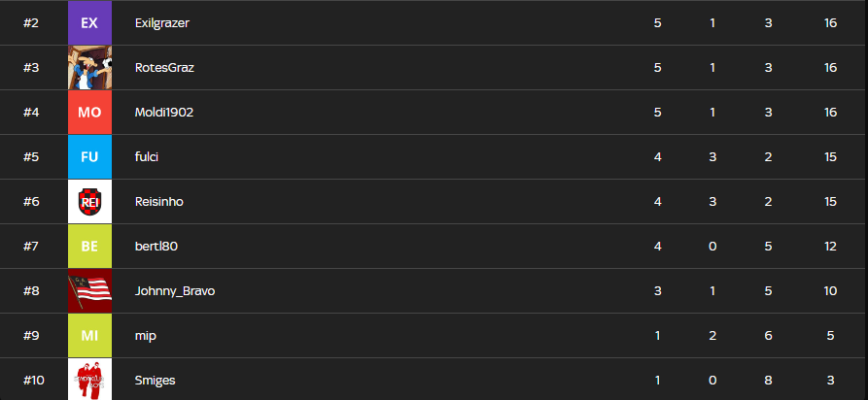Click Smiges' red and white avatar
This screenshot has height=400, width=868.
pos(89,380)
